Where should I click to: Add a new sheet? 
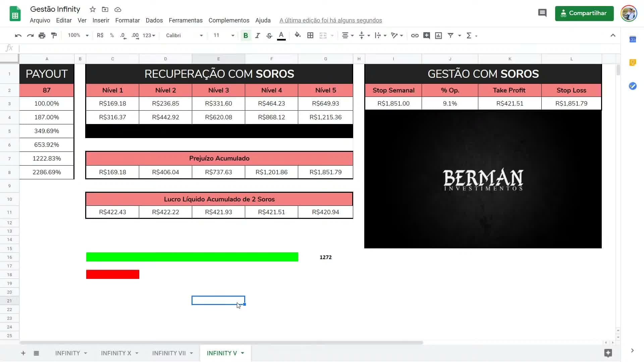click(23, 353)
